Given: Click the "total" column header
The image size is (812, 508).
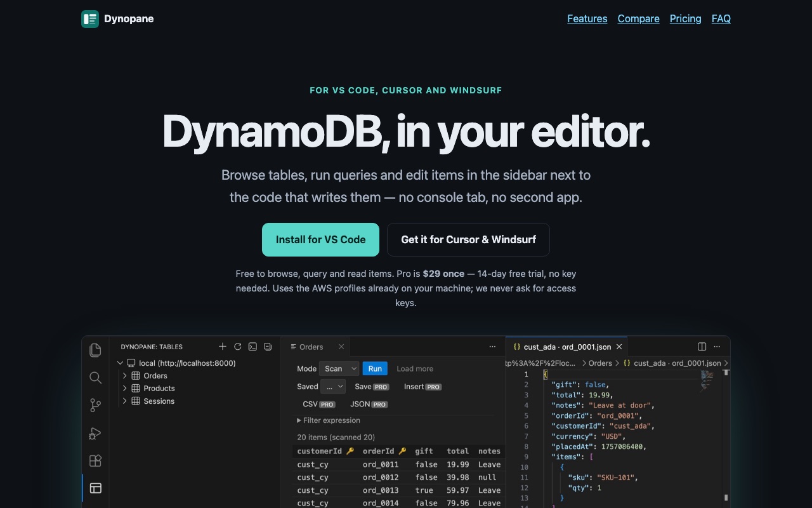Looking at the screenshot, I should [458, 451].
